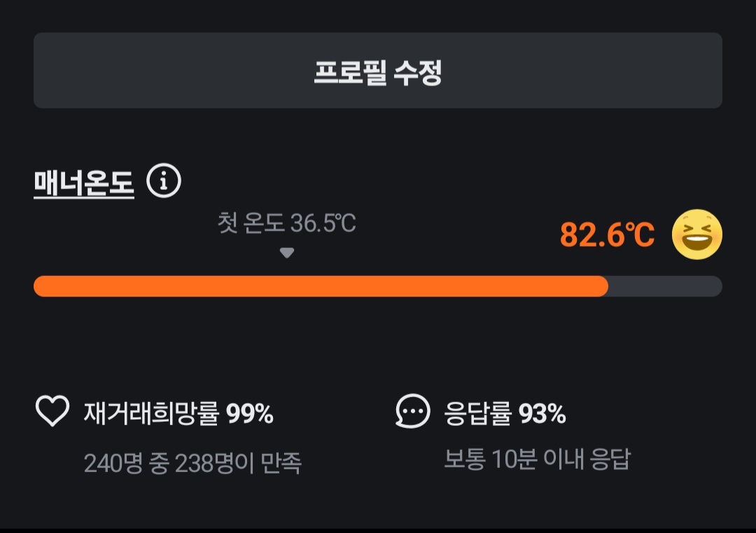Click the heart icon for 재거래희망률
Viewport: 756px width, 533px height.
(x=52, y=412)
